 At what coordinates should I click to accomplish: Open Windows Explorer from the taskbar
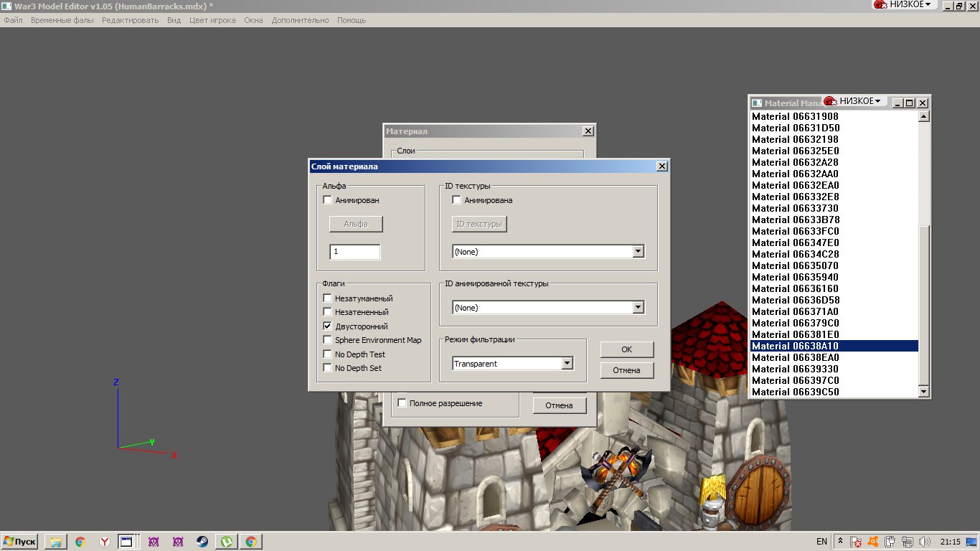click(x=55, y=542)
